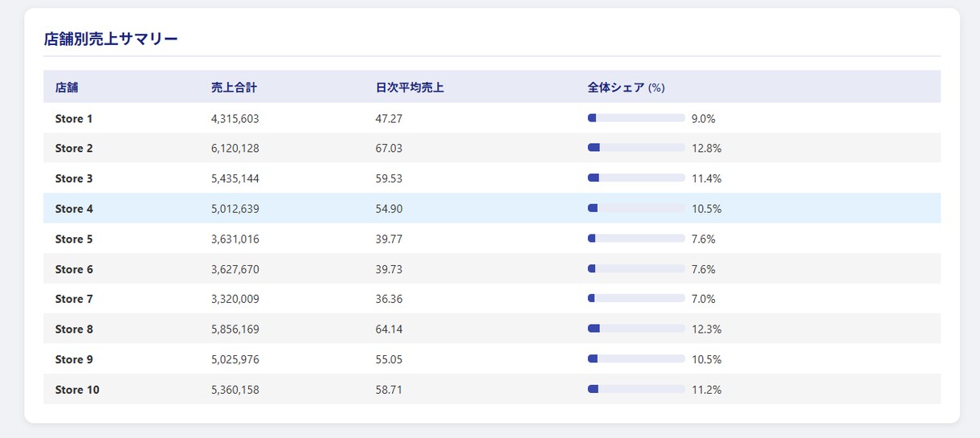
Task: Select the Store 1 row label
Action: pos(74,118)
